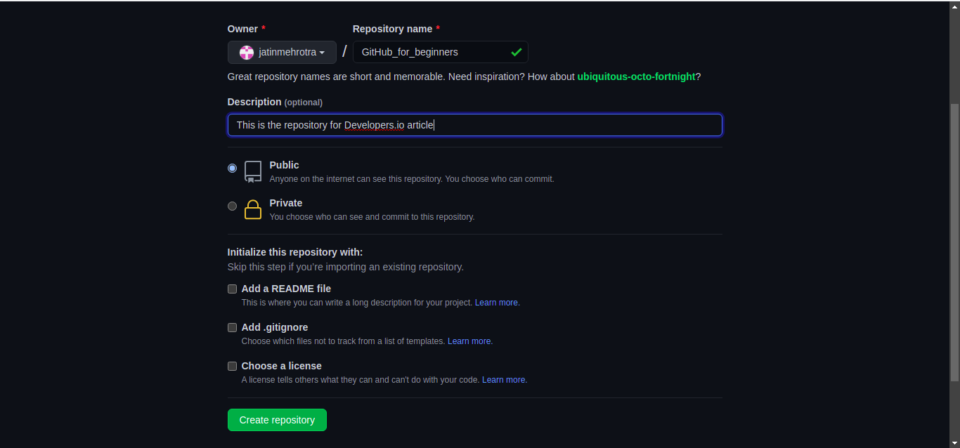Viewport: 960px width, 448px height.
Task: Click the 'Owner' field label
Action: click(x=242, y=29)
